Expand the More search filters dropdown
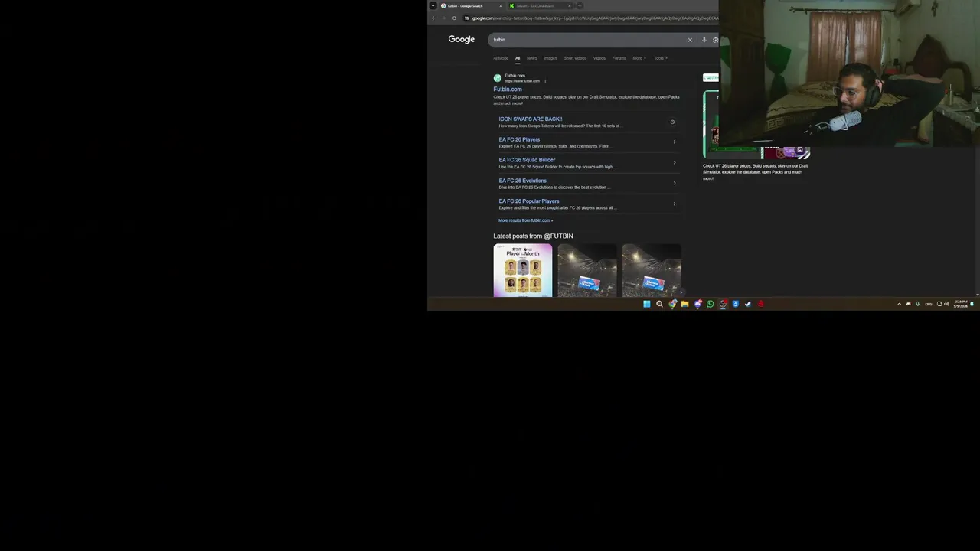The image size is (980, 551). click(639, 58)
